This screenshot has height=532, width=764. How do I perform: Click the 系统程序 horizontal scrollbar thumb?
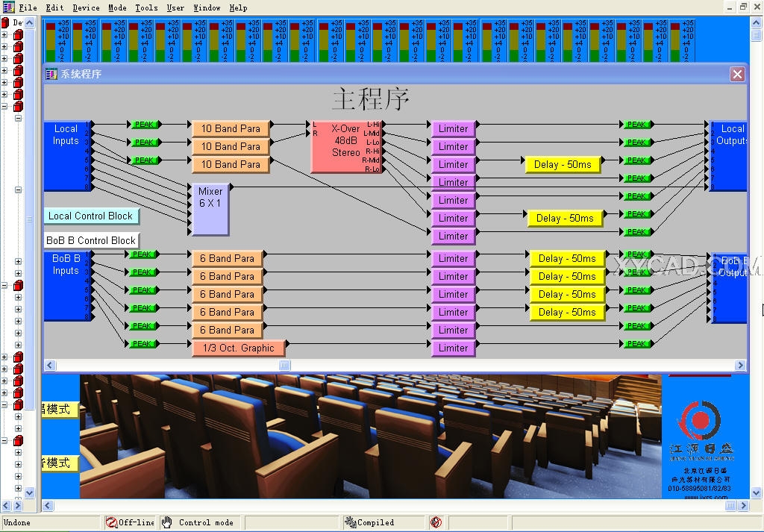pyautogui.click(x=284, y=365)
